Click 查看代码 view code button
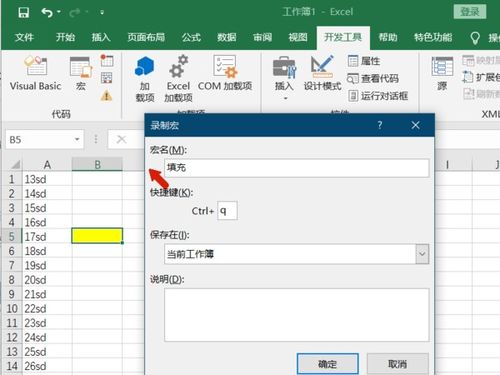Screen dimensions: 500x375 373,79
